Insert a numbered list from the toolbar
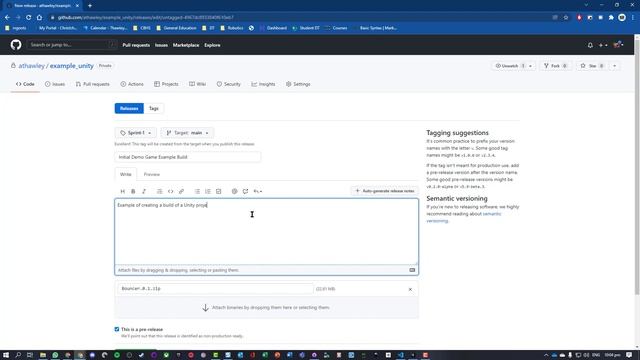The height and width of the screenshot is (360, 640). coord(208,191)
